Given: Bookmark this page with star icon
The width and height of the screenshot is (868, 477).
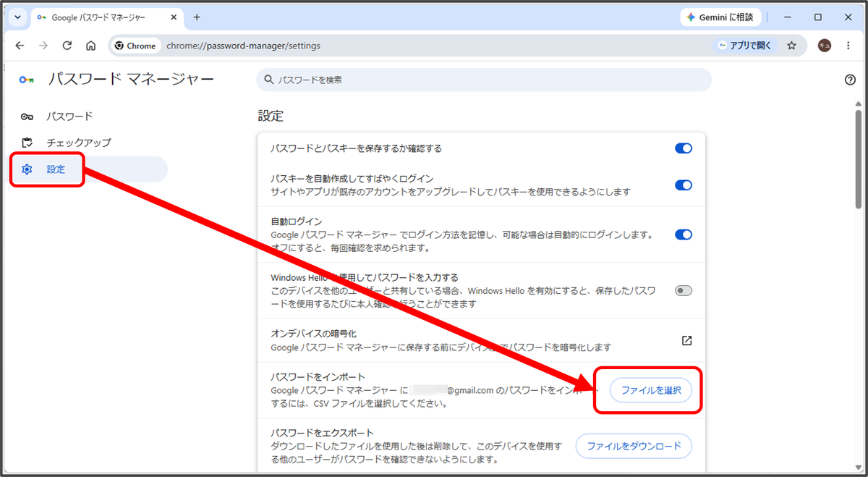Looking at the screenshot, I should tap(791, 46).
